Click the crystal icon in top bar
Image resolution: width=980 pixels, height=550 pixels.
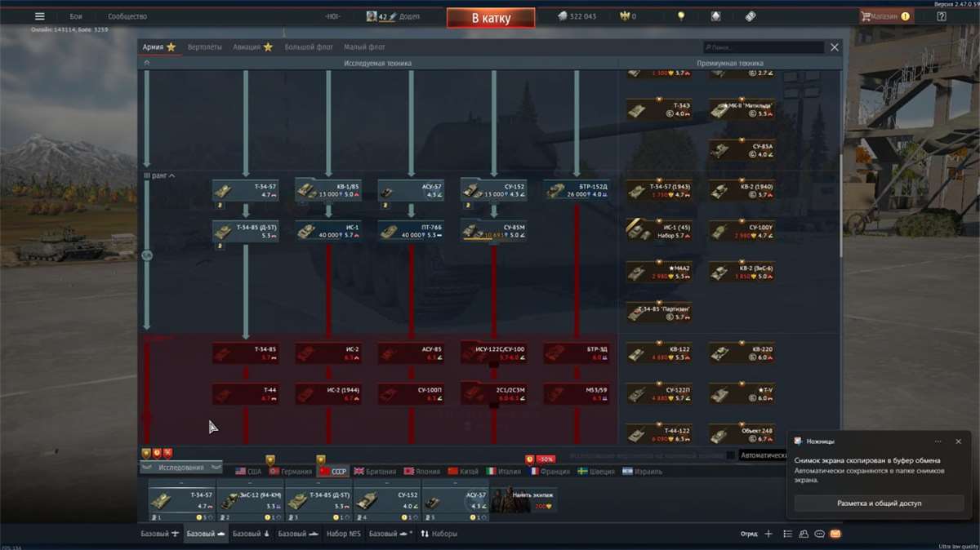[x=716, y=16]
